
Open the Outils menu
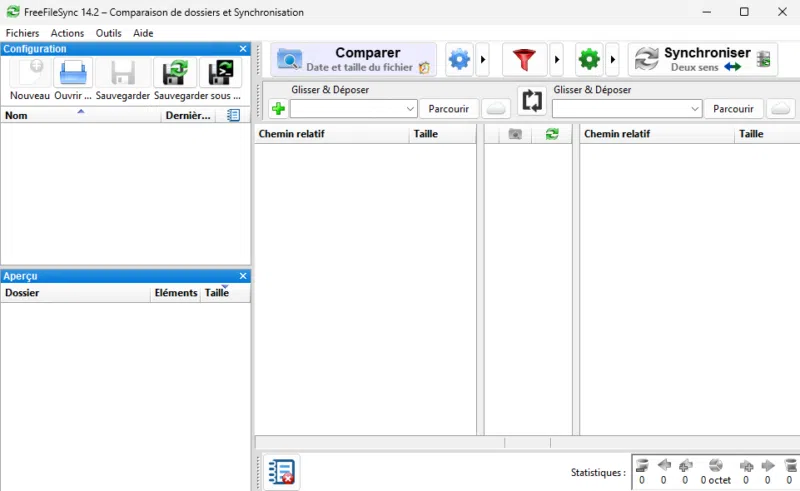point(109,33)
